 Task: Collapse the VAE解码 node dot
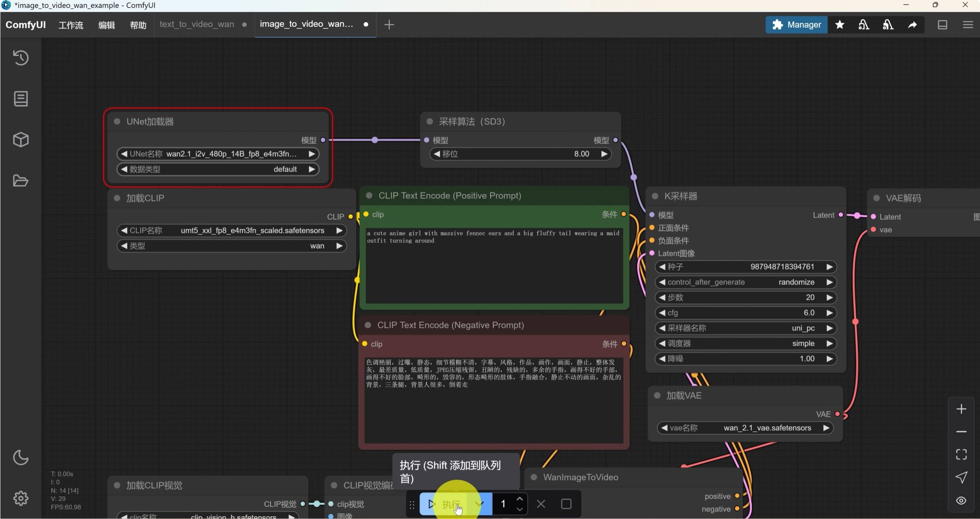[x=877, y=198]
